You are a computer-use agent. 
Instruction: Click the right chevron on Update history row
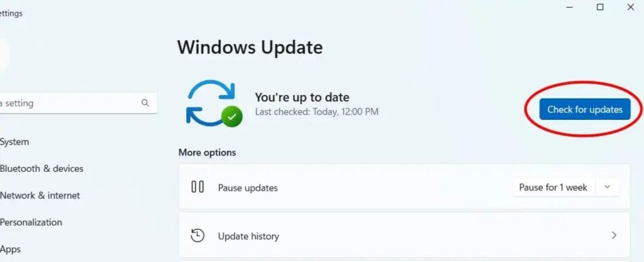(x=614, y=236)
